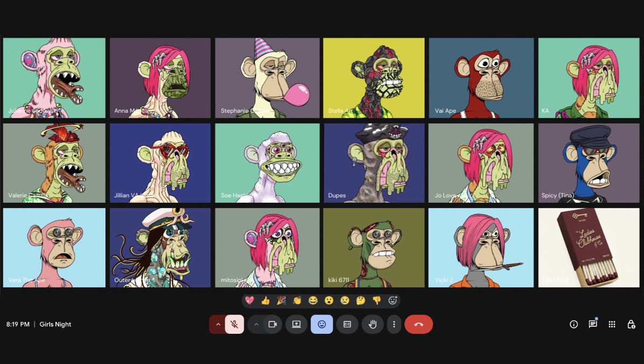Raise your hand
The image size is (644, 364).
(x=372, y=324)
